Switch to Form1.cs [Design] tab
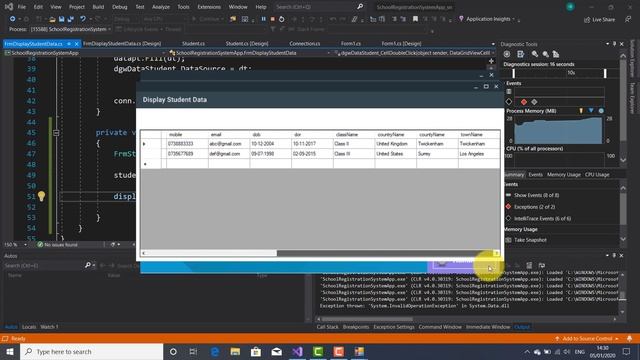 click(401, 43)
